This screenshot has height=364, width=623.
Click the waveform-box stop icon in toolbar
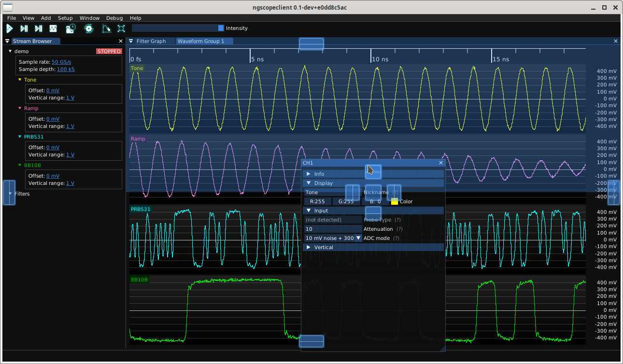[x=53, y=28]
